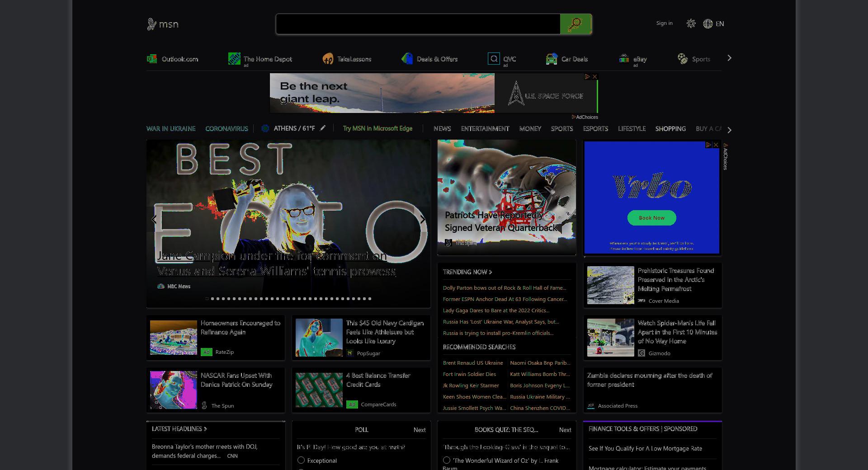The width and height of the screenshot is (868, 470).
Task: Click in the web search box
Action: coord(418,24)
